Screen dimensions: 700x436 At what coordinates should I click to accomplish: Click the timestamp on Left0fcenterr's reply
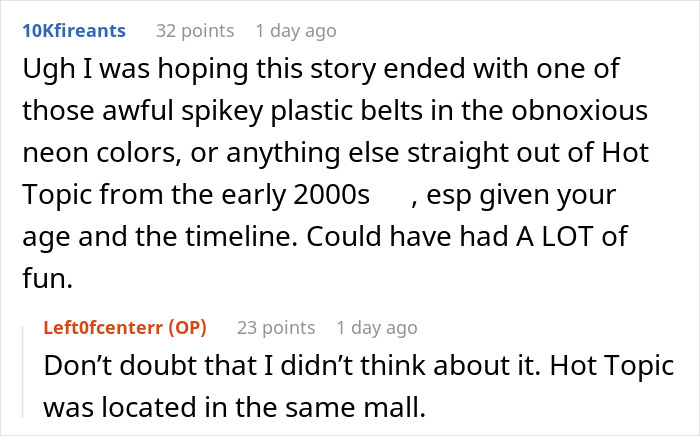click(376, 327)
